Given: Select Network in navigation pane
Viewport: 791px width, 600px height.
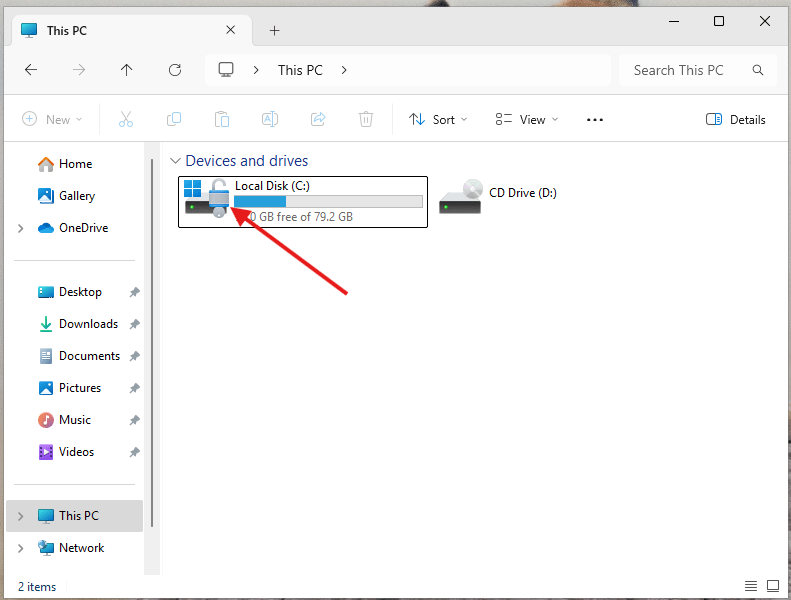Looking at the screenshot, I should coord(81,548).
